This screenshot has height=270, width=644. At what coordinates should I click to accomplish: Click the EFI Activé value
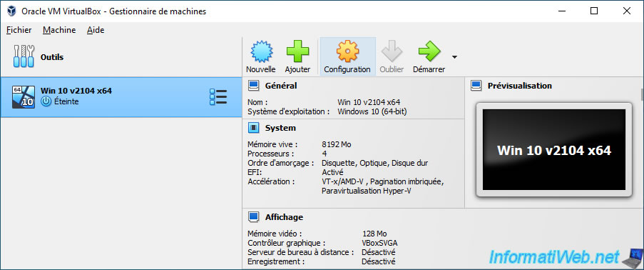tap(332, 172)
